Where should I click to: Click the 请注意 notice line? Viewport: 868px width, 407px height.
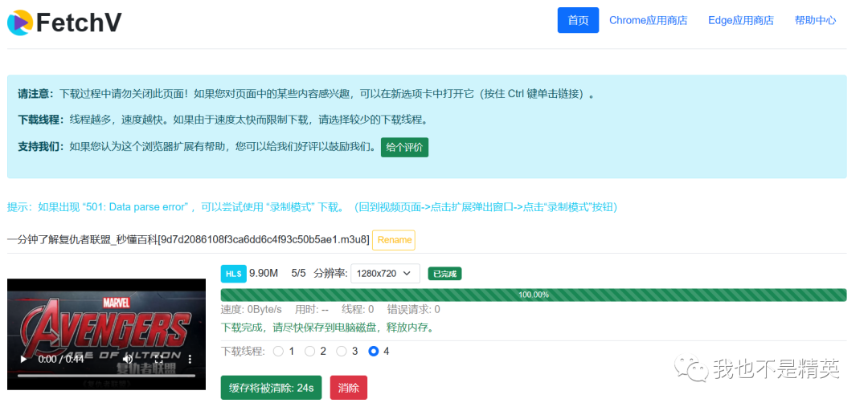pyautogui.click(x=308, y=93)
